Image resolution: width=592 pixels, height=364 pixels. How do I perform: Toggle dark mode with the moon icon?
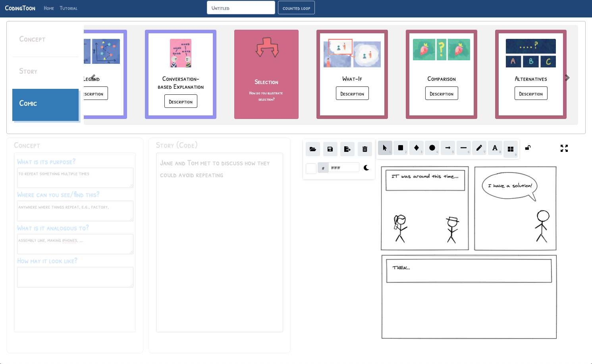tap(366, 168)
